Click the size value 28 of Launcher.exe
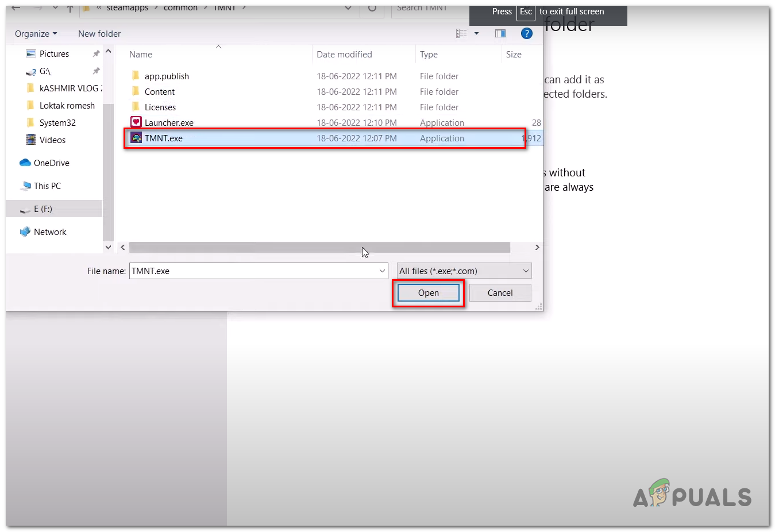The image size is (775, 532). tap(537, 122)
